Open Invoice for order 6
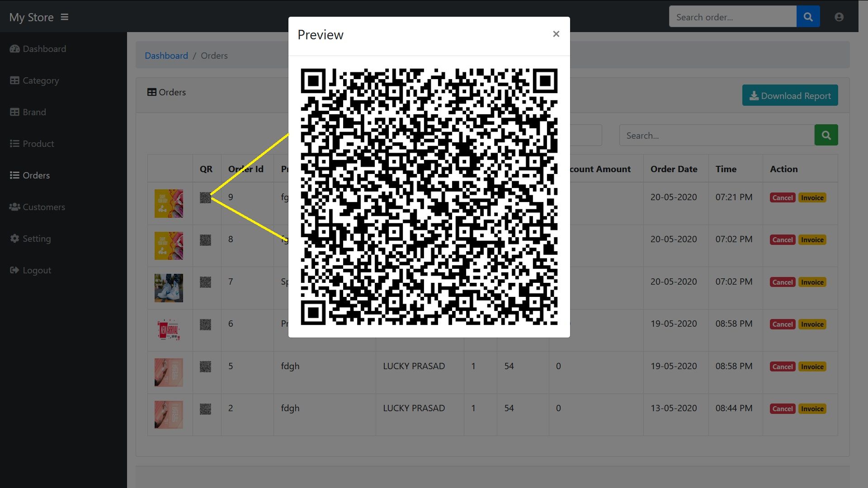Screen dimensions: 868x488 [812, 324]
